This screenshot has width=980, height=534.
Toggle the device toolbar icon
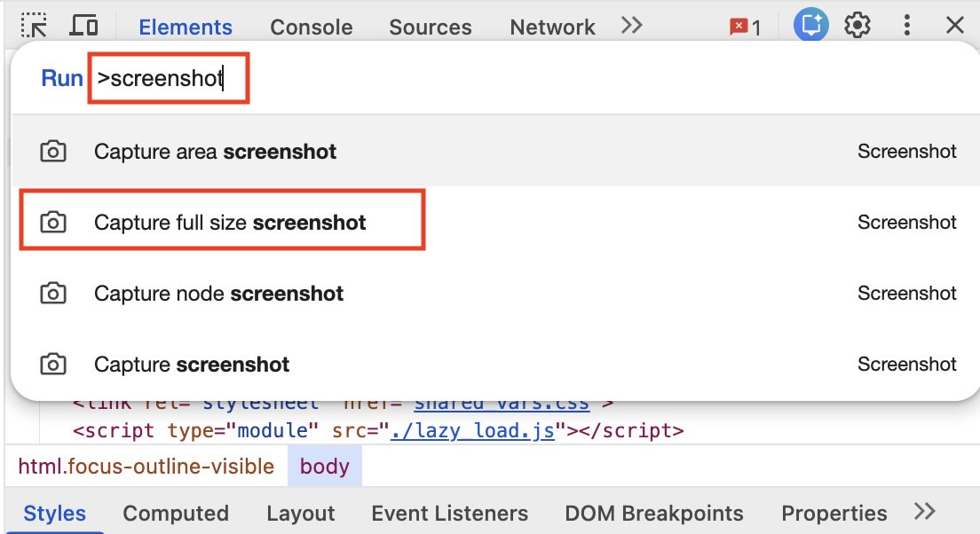[84, 26]
